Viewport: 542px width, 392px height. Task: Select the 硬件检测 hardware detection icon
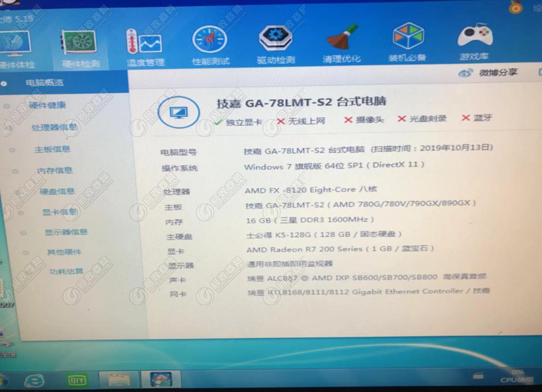pyautogui.click(x=79, y=42)
